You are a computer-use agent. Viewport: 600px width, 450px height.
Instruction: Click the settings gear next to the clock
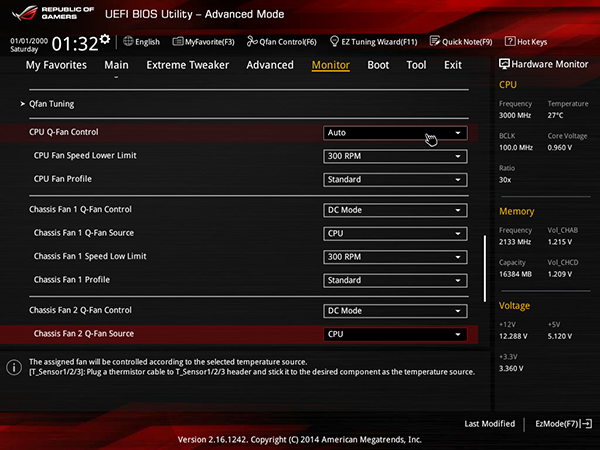point(105,39)
